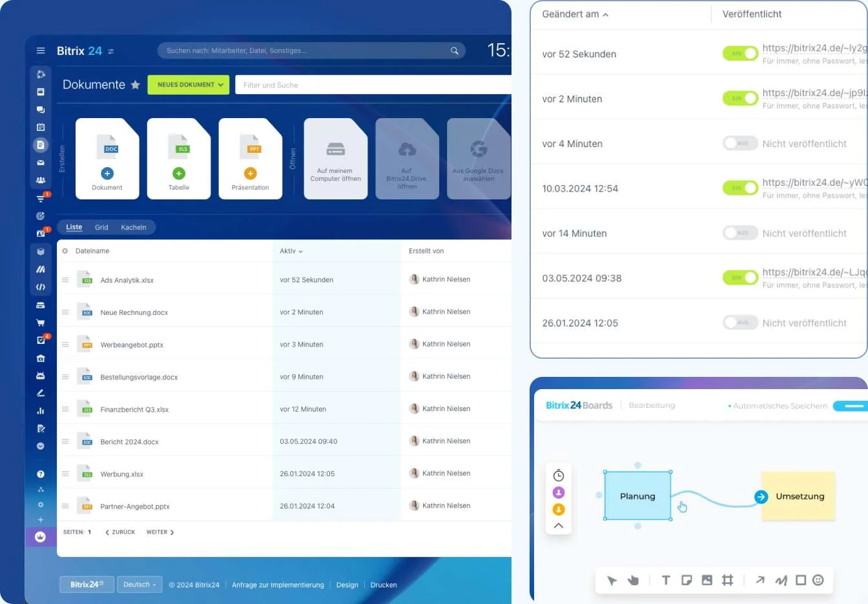Turn off publishing for the 03.05.2024 09:38 row
Viewport: 868px width, 604px height.
(x=740, y=277)
